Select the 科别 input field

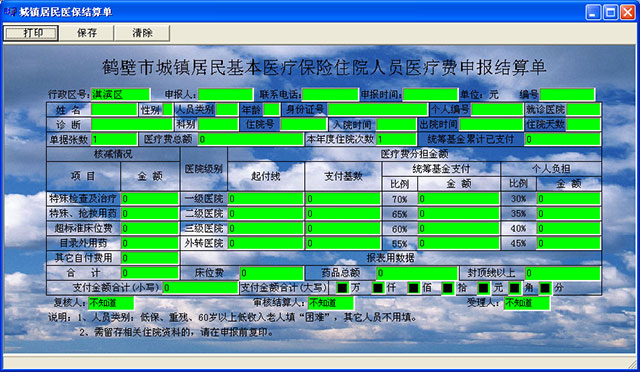(x=218, y=124)
